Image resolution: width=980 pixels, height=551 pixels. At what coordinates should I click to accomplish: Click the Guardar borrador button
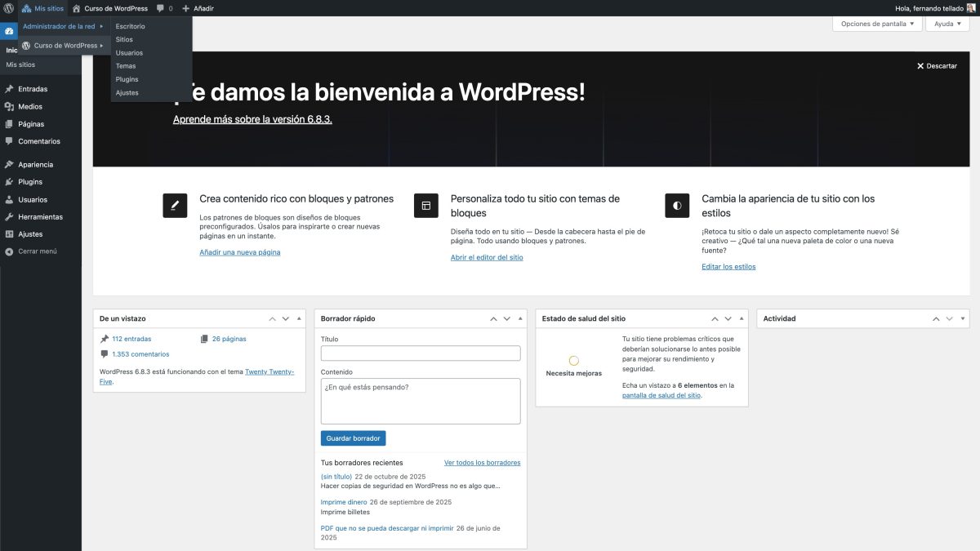[353, 438]
